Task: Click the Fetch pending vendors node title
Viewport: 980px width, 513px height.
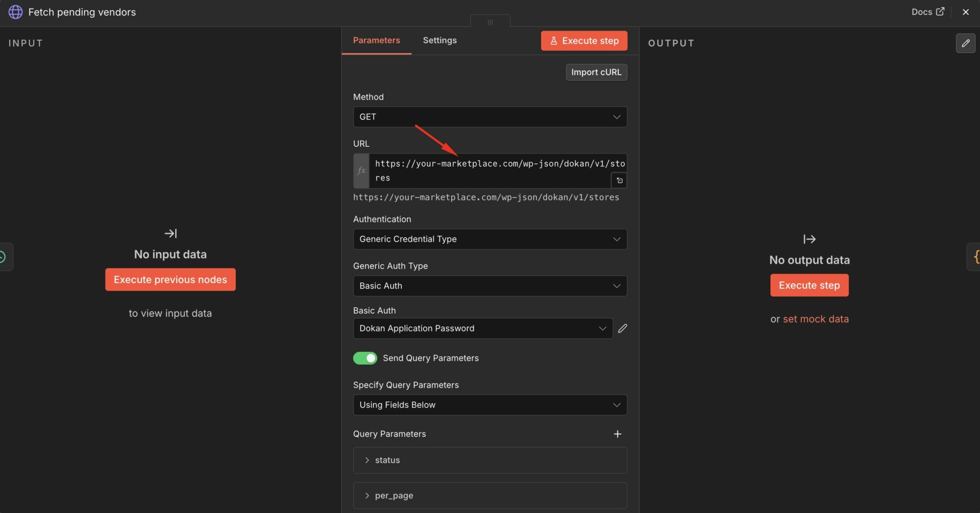Action: (82, 12)
